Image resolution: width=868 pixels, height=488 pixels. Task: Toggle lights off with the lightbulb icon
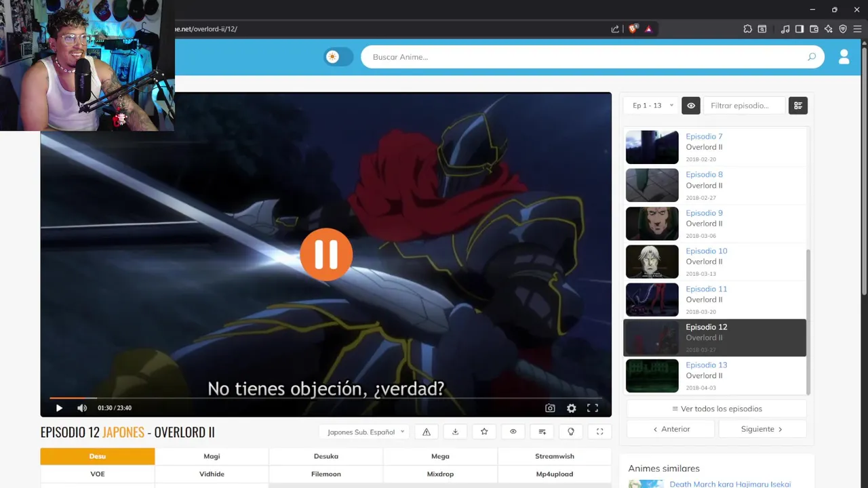[x=571, y=432]
